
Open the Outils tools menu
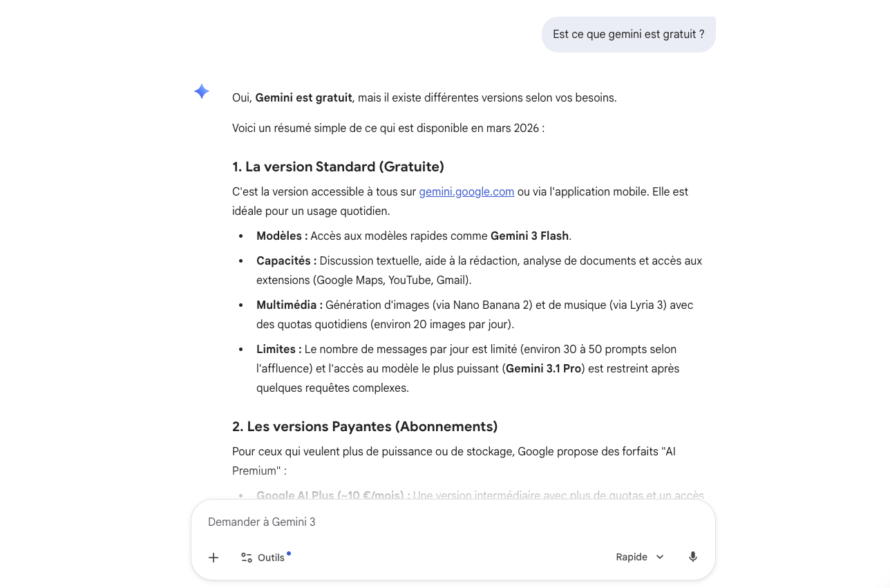[x=263, y=558]
